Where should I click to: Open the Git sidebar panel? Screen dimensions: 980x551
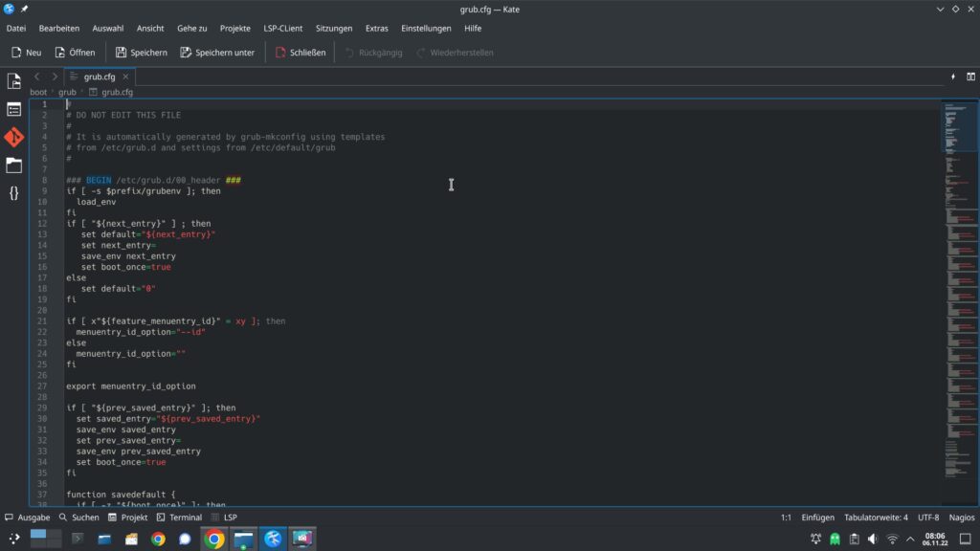point(13,138)
